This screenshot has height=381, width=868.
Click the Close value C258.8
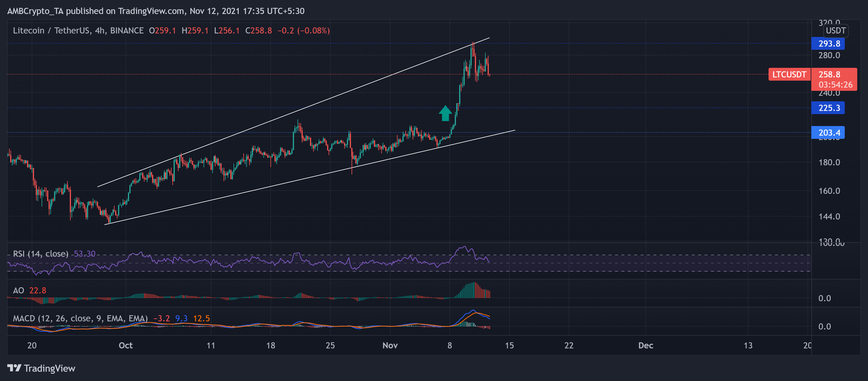coord(259,31)
